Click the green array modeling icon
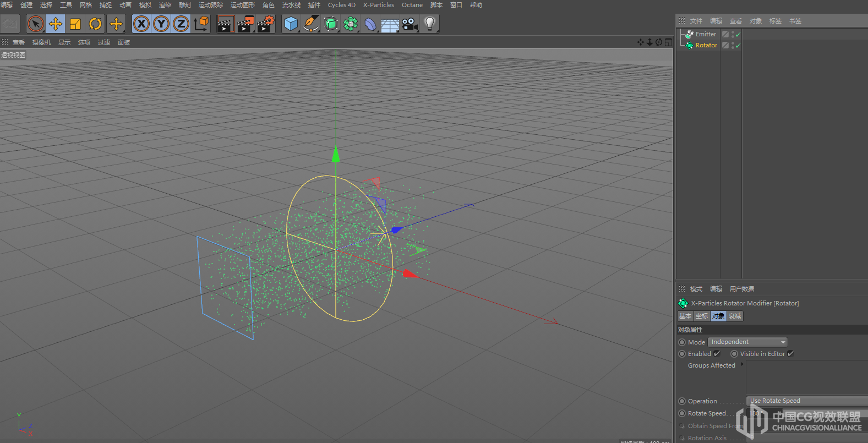Viewport: 868px width, 443px height. [351, 24]
